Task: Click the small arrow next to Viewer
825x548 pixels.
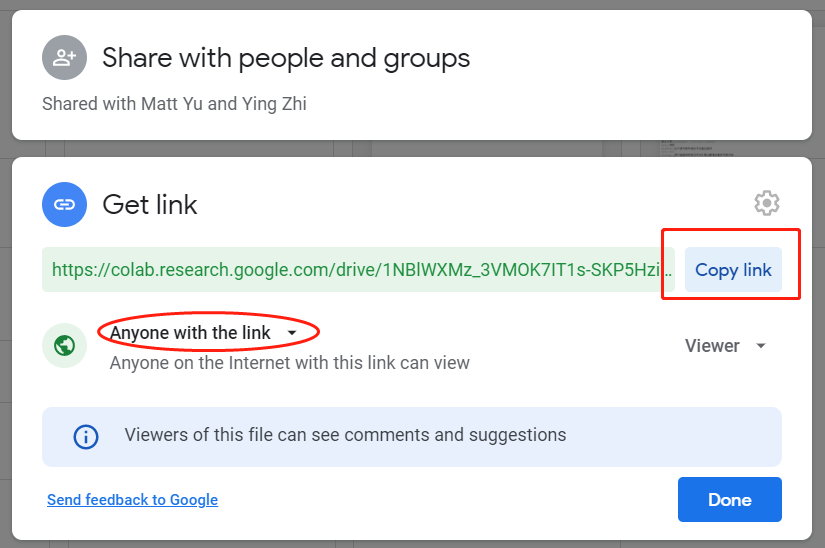Action: (760, 346)
